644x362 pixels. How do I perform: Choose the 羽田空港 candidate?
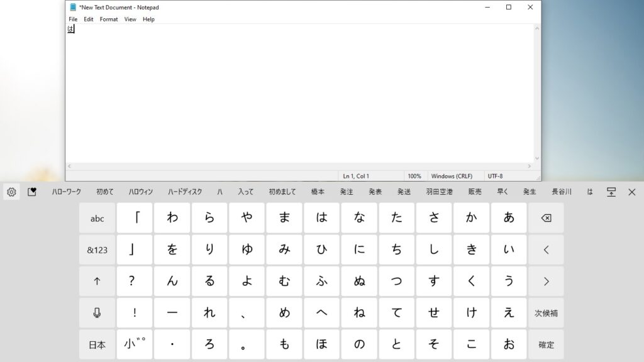tap(439, 192)
